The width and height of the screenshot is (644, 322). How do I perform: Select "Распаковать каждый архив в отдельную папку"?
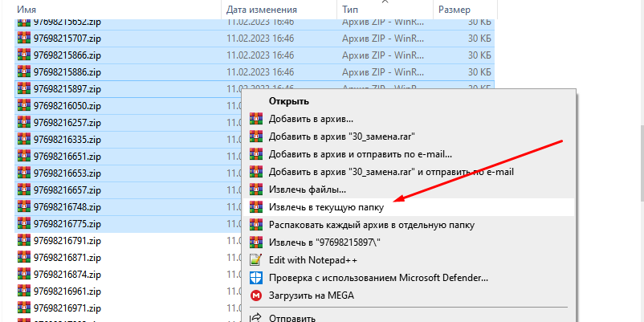tap(371, 225)
